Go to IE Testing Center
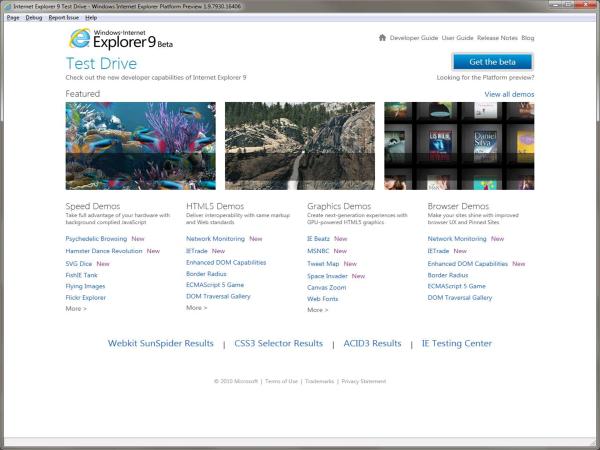Image resolution: width=600 pixels, height=450 pixels. coord(457,343)
